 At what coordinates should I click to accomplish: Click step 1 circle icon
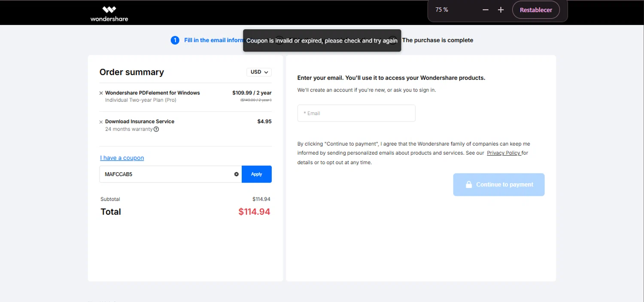[175, 40]
